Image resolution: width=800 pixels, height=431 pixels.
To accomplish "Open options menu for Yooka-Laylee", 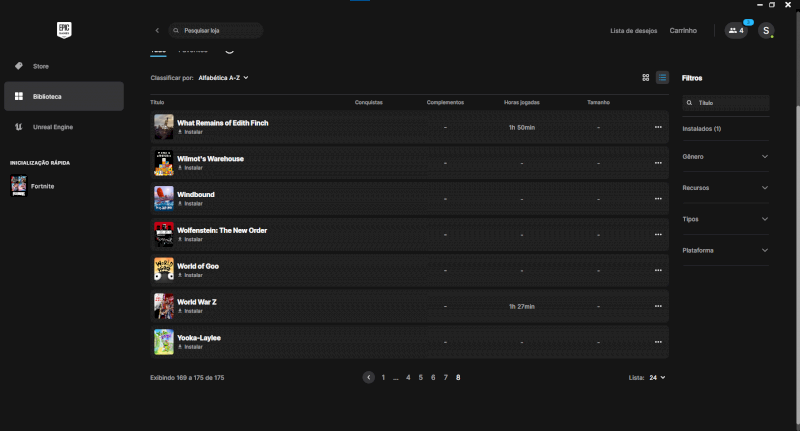I will click(x=658, y=342).
